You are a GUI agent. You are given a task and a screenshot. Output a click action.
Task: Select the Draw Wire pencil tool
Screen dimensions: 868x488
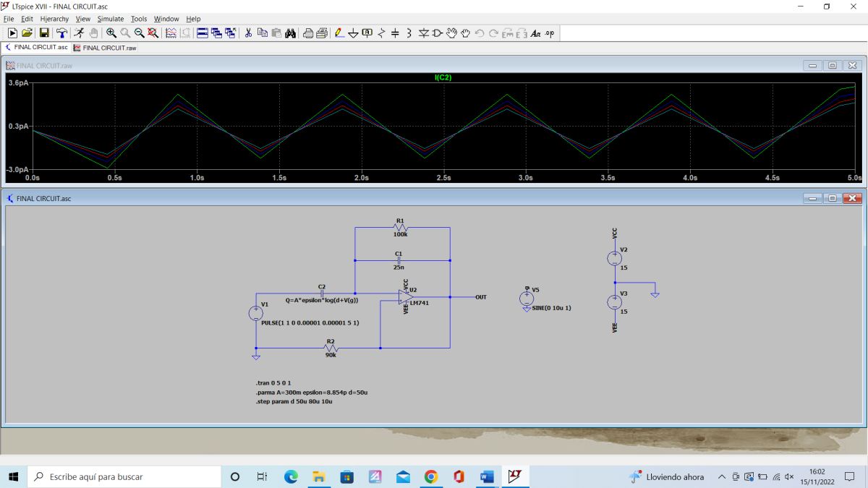340,33
